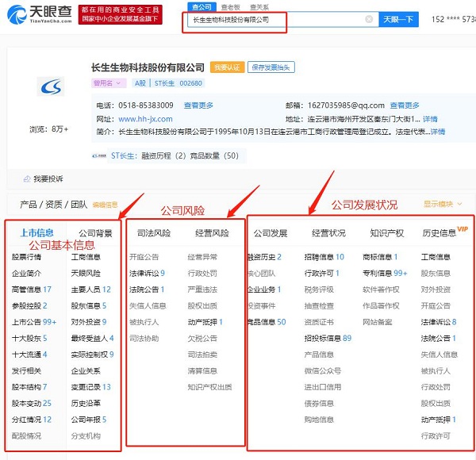Select the 上市信息 section tab
This screenshot has height=460, width=476.
pyautogui.click(x=35, y=233)
